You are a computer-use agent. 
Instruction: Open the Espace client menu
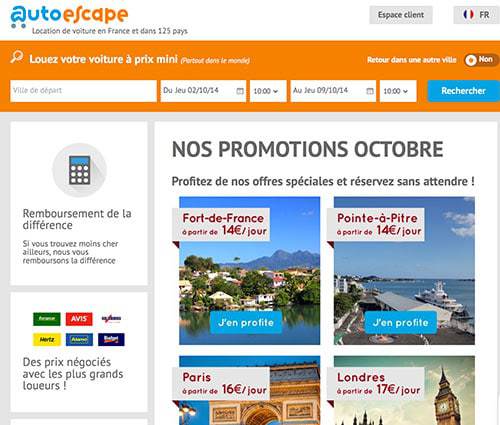(x=401, y=15)
